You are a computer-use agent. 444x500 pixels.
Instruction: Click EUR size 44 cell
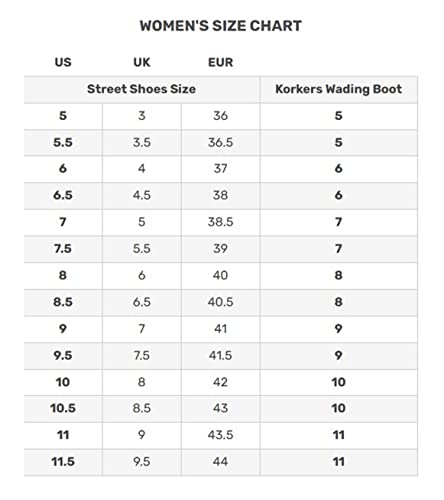220,462
